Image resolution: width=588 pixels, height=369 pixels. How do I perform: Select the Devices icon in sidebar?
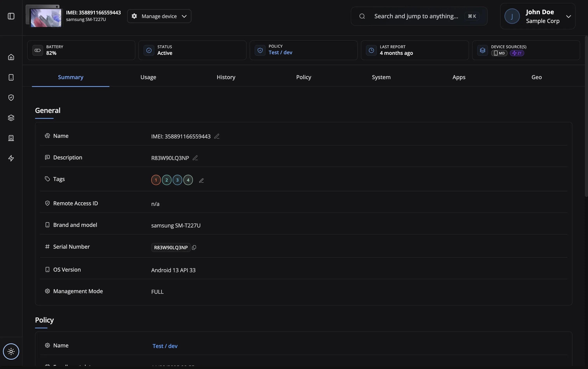coord(11,77)
